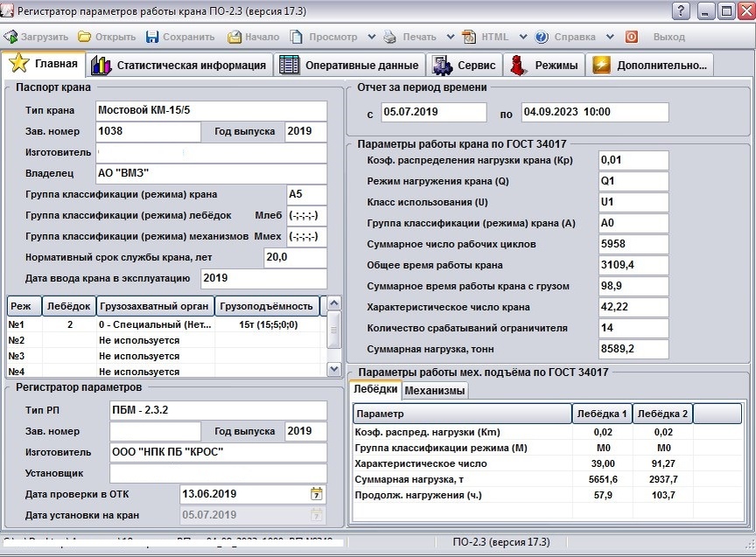Image resolution: width=756 pixels, height=557 pixels.
Task: Click the Начало button label
Action: (x=262, y=37)
